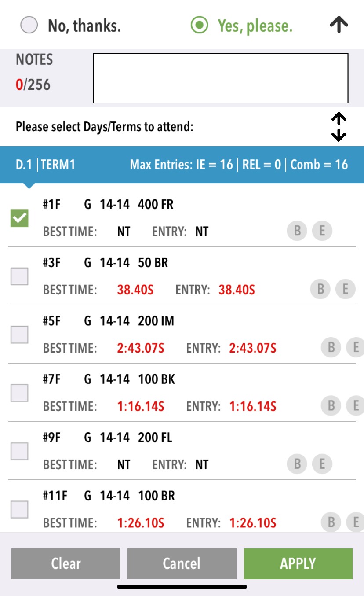This screenshot has width=364, height=596.
Task: Select the "Yes, please." radio option
Action: point(199,26)
